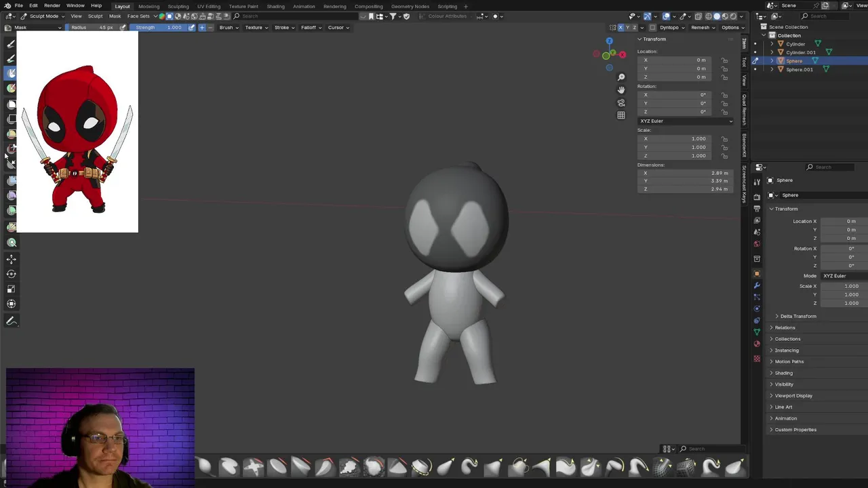
Task: Open the Object Constraints properties tab
Action: tap(757, 320)
